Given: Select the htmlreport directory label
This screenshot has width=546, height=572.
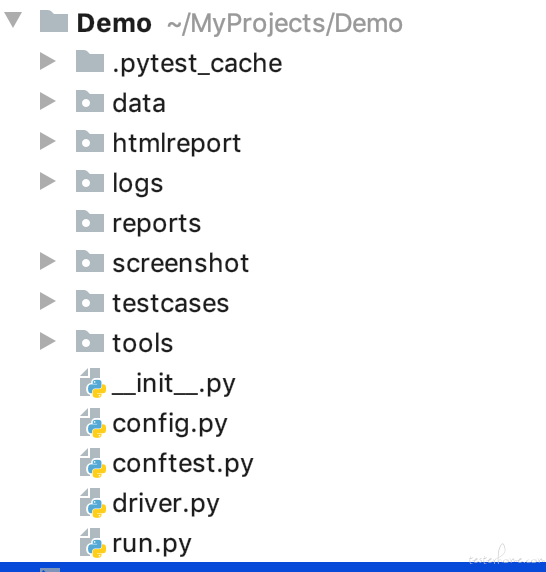Looking at the screenshot, I should pos(177,143).
